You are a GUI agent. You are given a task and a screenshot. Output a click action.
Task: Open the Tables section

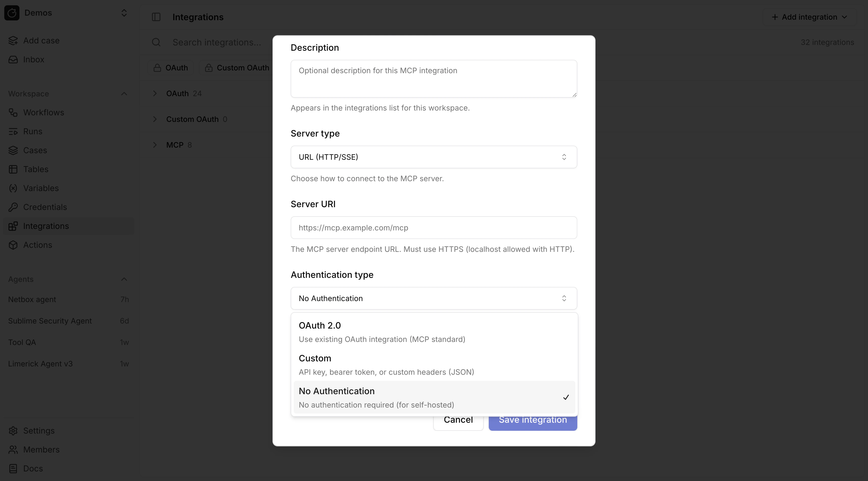click(x=35, y=169)
